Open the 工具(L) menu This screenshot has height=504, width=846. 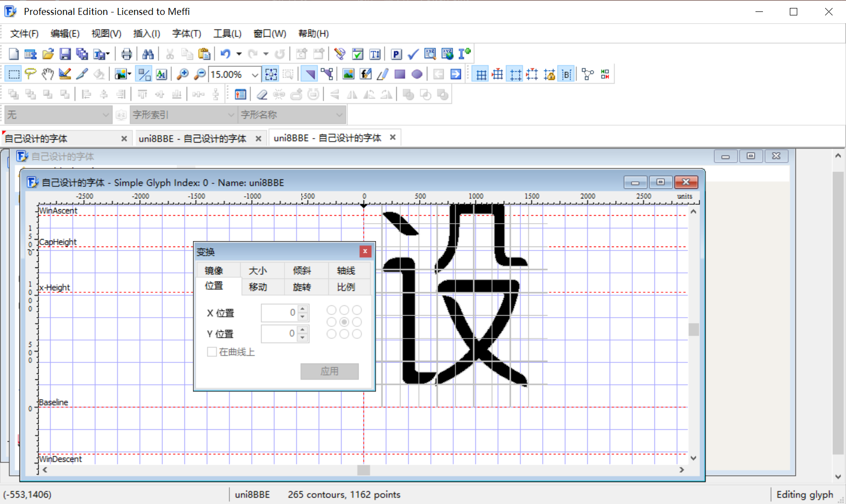pos(227,33)
